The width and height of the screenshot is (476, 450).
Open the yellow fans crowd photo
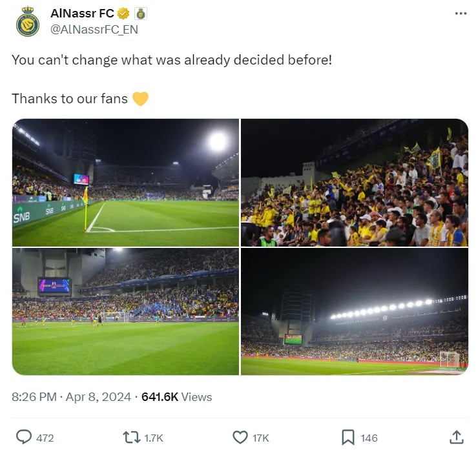355,183
